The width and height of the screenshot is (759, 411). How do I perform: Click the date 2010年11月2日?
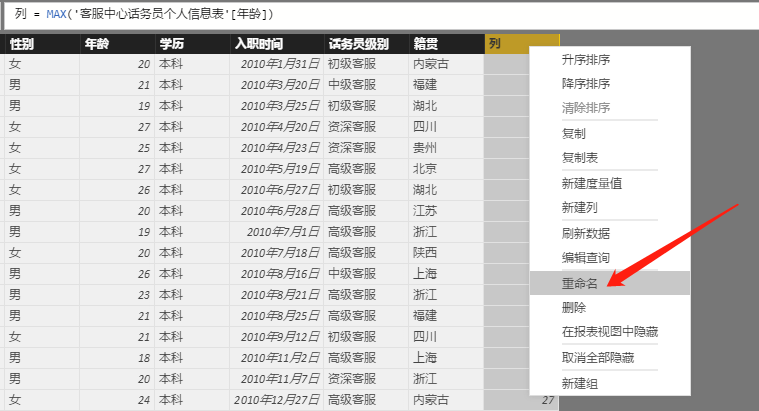(x=280, y=358)
